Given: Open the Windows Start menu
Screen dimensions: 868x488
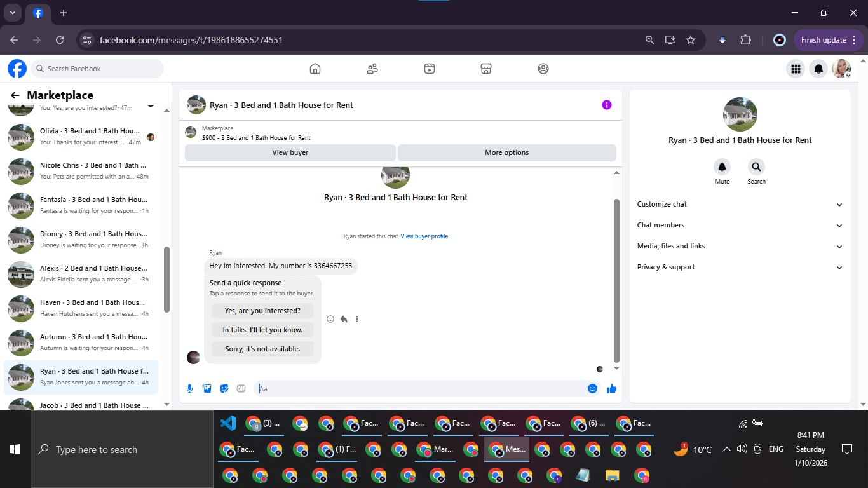Looking at the screenshot, I should (x=15, y=449).
